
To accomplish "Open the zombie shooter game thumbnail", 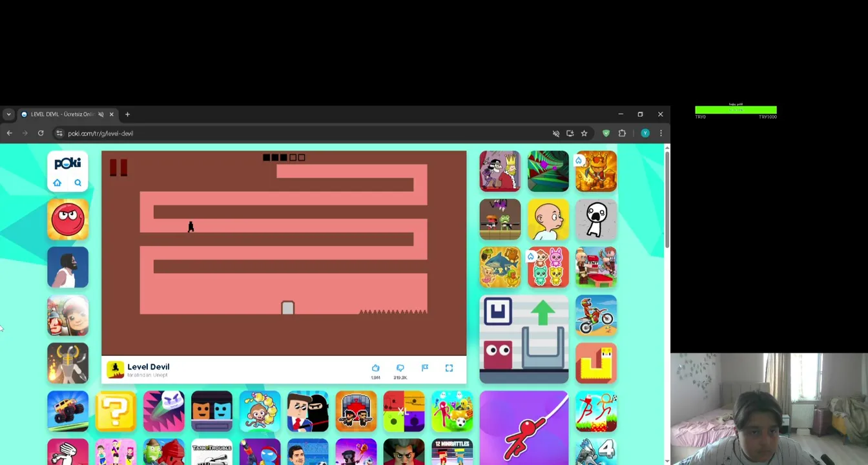I will 500,219.
